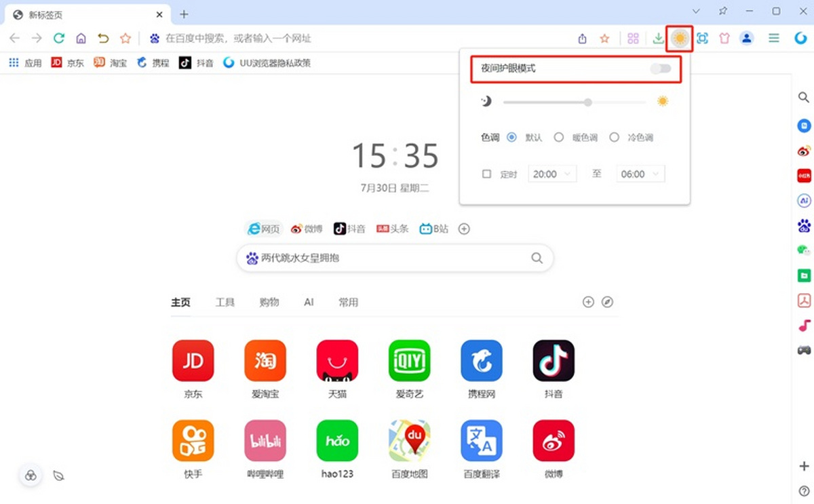Open the 爱奇艺 shortcut tile
Image resolution: width=814 pixels, height=504 pixels.
coord(409,369)
